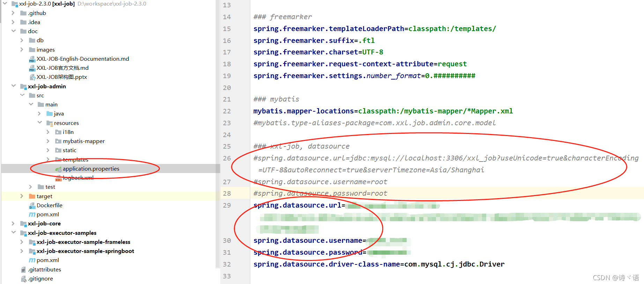
Task: Click the XXL-JOB-English-Documentation.md markdown file icon
Action: [x=32, y=59]
